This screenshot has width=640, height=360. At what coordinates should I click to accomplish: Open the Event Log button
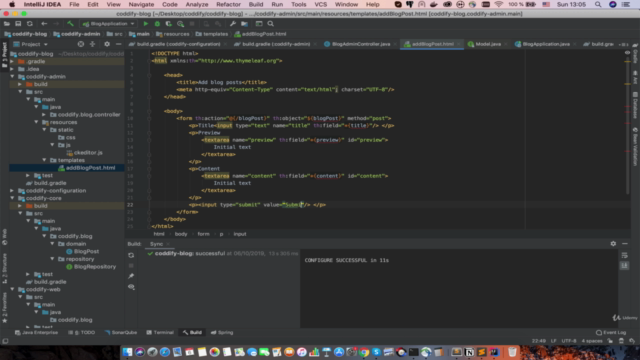click(611, 333)
